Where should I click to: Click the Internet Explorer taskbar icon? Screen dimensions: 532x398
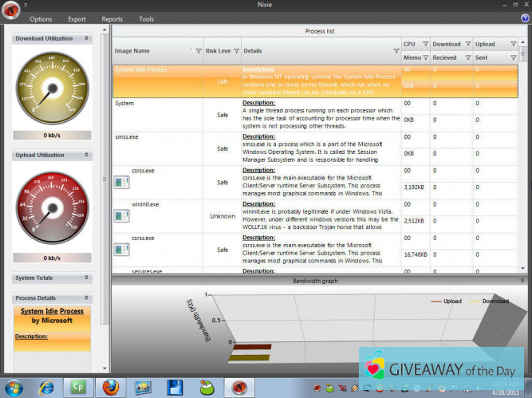coord(46,388)
